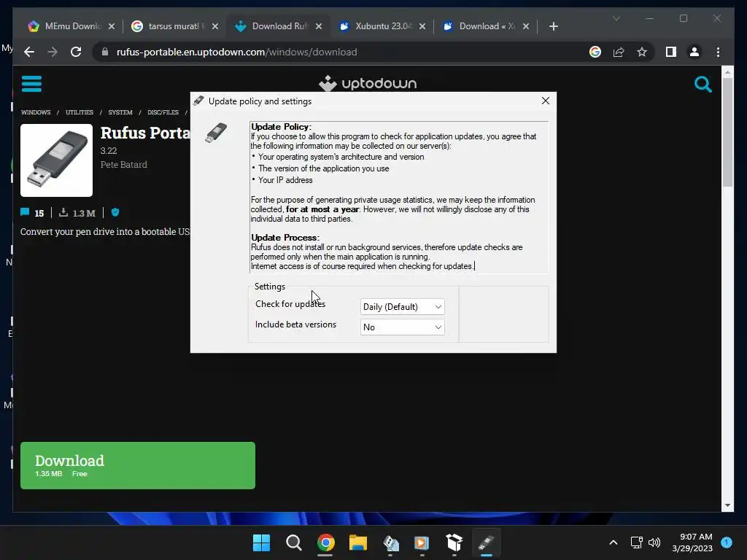747x560 pixels.
Task: Click the address bar URL
Action: pyautogui.click(x=237, y=52)
